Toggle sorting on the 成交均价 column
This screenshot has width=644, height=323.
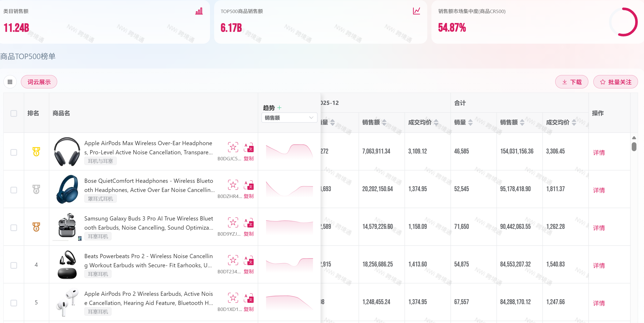tap(436, 122)
